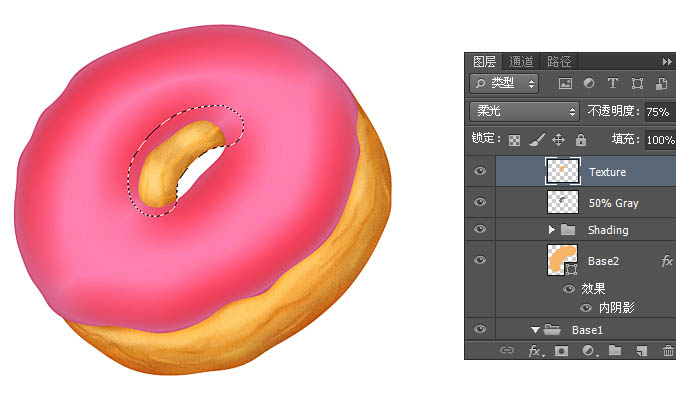Click the link layers chain icon
676x410 pixels.
coord(507,350)
